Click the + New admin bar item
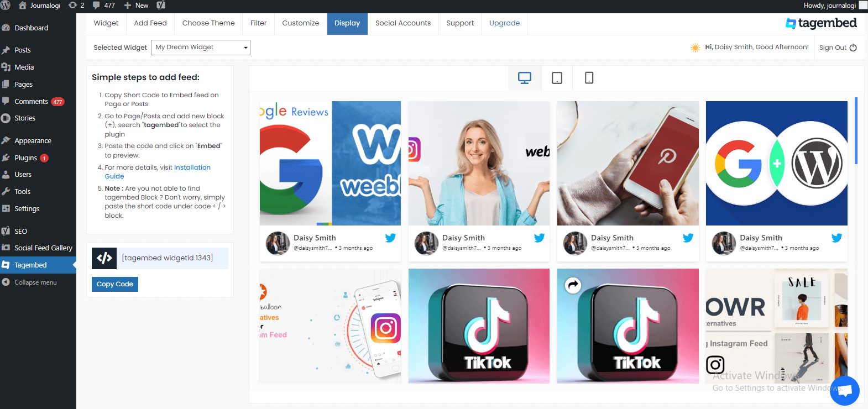The height and width of the screenshot is (409, 868). click(136, 6)
